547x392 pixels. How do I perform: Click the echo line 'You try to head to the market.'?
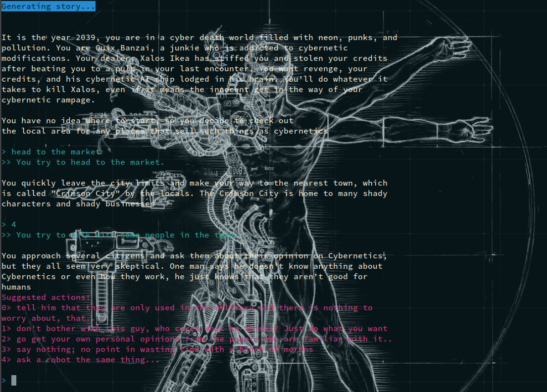coord(82,162)
